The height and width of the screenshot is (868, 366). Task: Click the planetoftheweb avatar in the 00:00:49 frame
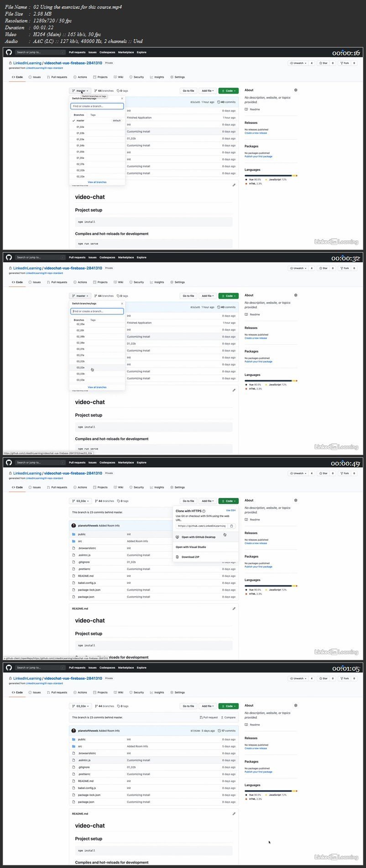pyautogui.click(x=74, y=526)
